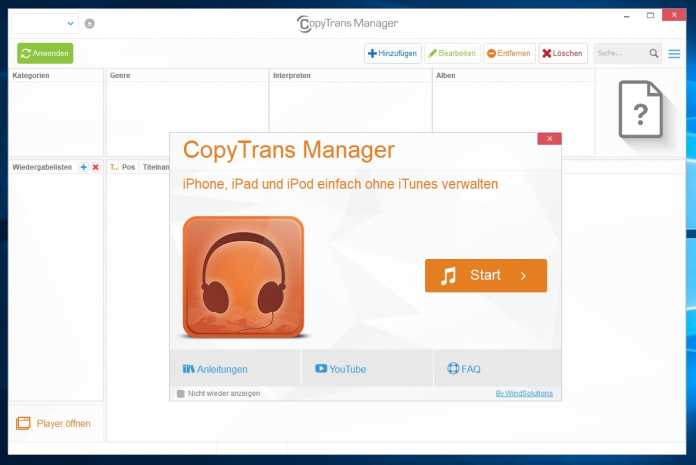Add a new playlist with plus icon
The height and width of the screenshot is (465, 696).
83,167
